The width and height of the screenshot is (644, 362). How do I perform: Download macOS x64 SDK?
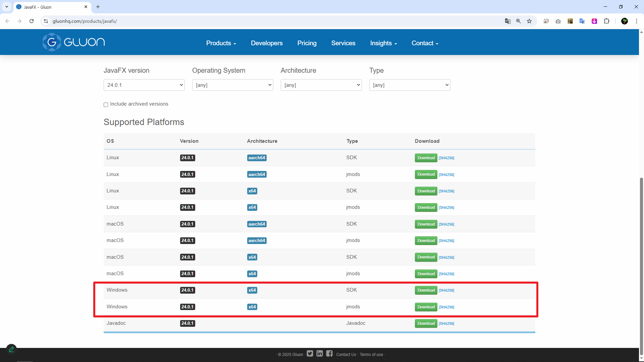point(426,257)
